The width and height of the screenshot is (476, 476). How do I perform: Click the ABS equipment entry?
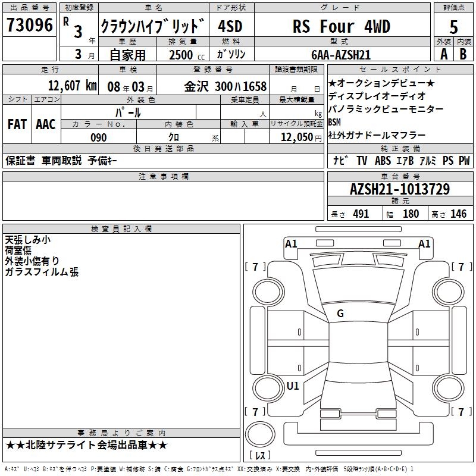(x=383, y=161)
